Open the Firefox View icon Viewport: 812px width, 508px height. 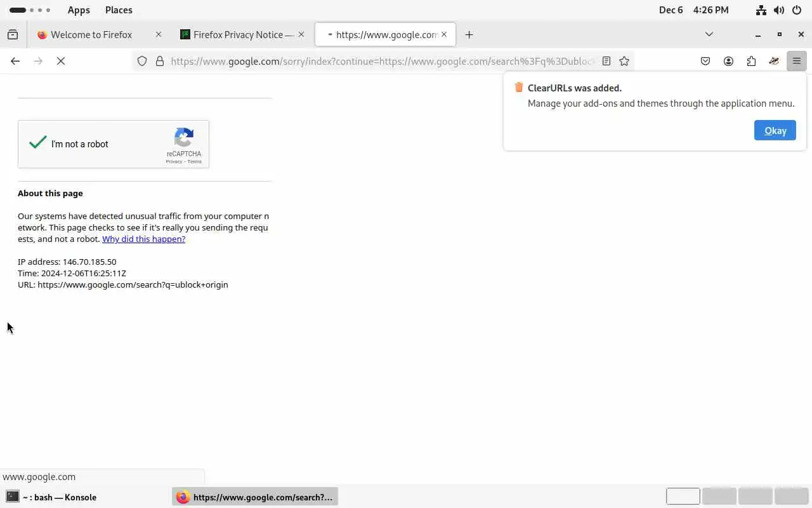click(13, 35)
